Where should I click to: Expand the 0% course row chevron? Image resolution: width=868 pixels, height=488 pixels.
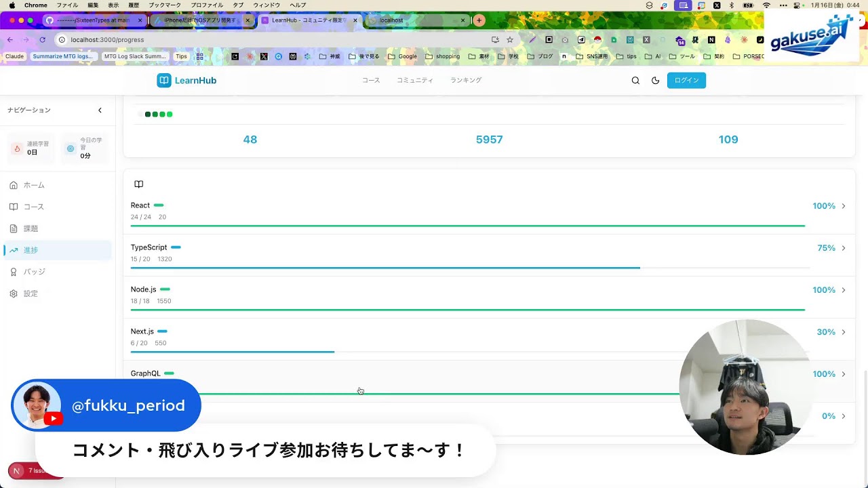[844, 416]
